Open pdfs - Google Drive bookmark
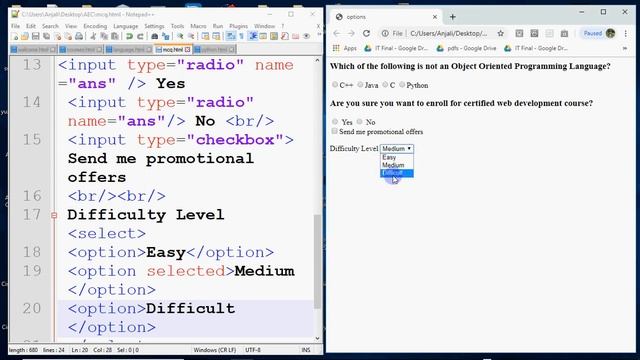The image size is (640, 360). (467, 48)
